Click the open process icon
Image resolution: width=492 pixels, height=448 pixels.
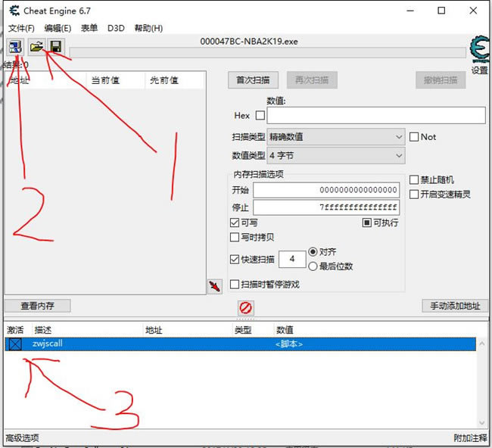[x=14, y=47]
